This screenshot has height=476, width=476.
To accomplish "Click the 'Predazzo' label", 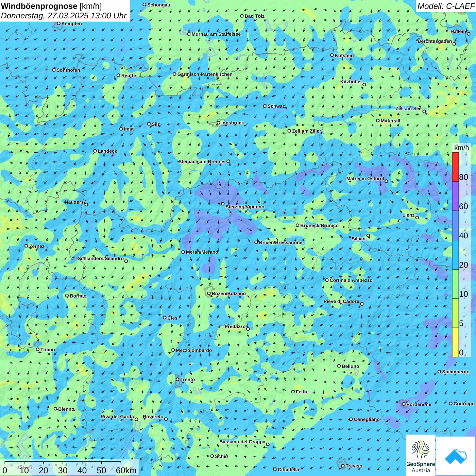I will (235, 326).
